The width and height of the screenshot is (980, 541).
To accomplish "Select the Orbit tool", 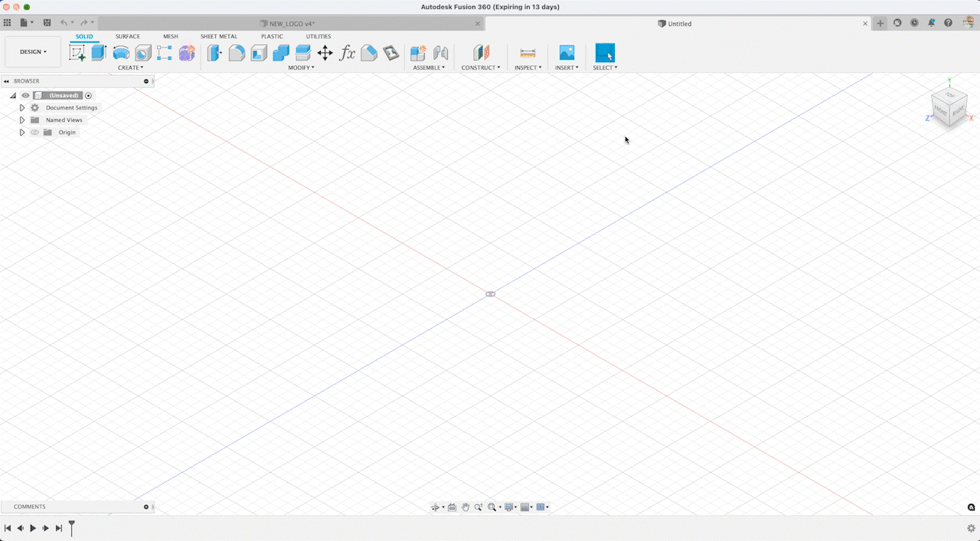I will point(436,507).
